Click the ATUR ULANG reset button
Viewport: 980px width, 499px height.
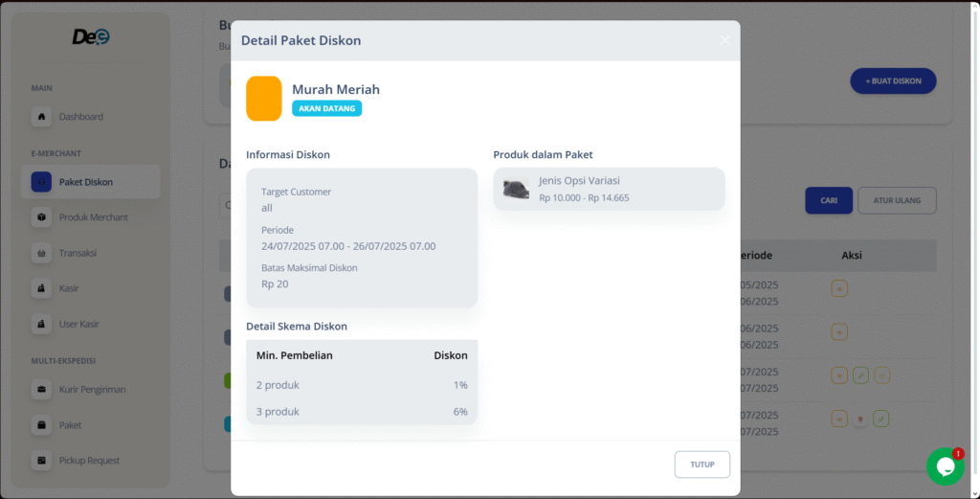[x=897, y=201]
